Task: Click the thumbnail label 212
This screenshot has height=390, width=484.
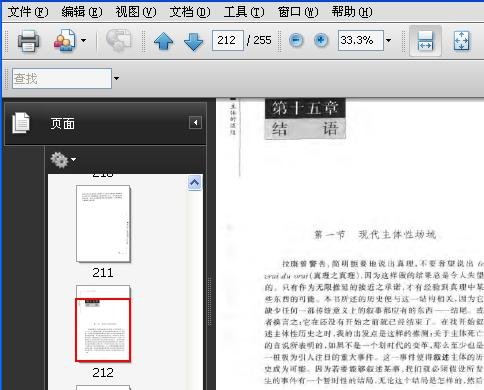Action: (103, 373)
